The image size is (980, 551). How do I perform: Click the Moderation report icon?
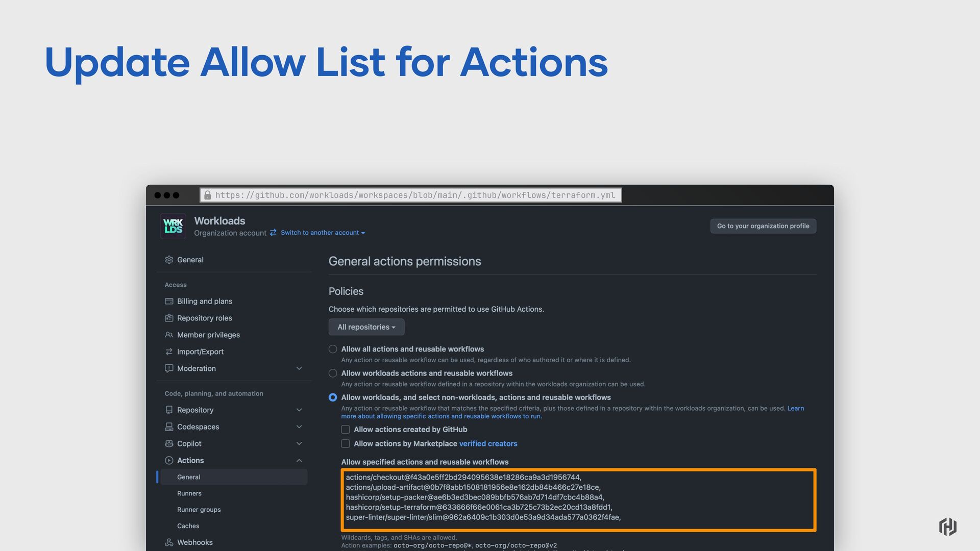click(169, 368)
